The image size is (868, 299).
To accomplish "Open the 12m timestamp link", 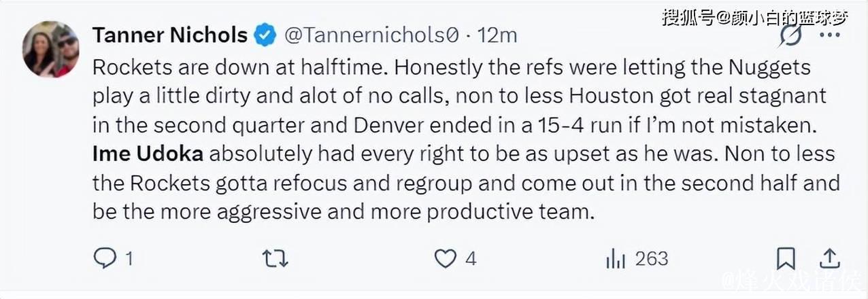I will [497, 35].
